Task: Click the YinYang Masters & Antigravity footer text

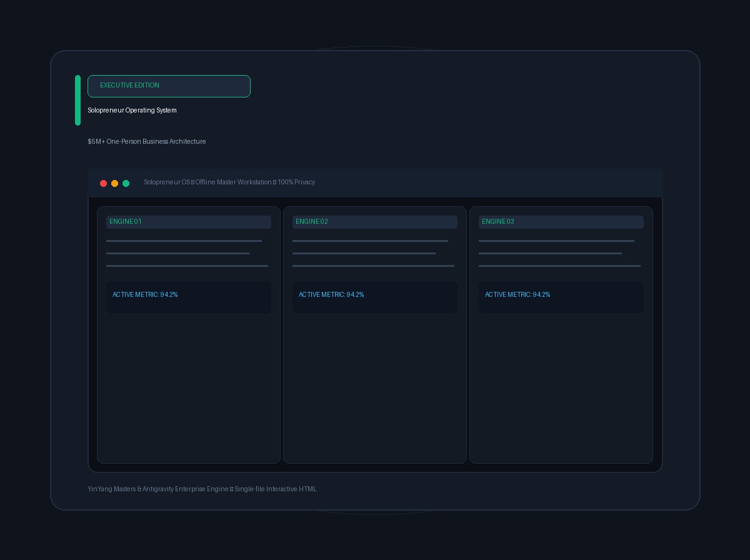Action: 202,489
